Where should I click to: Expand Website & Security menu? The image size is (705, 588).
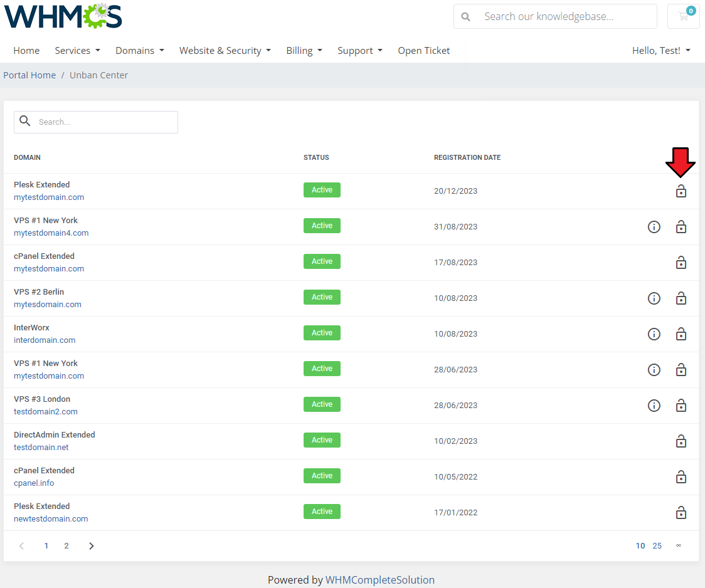(x=225, y=50)
